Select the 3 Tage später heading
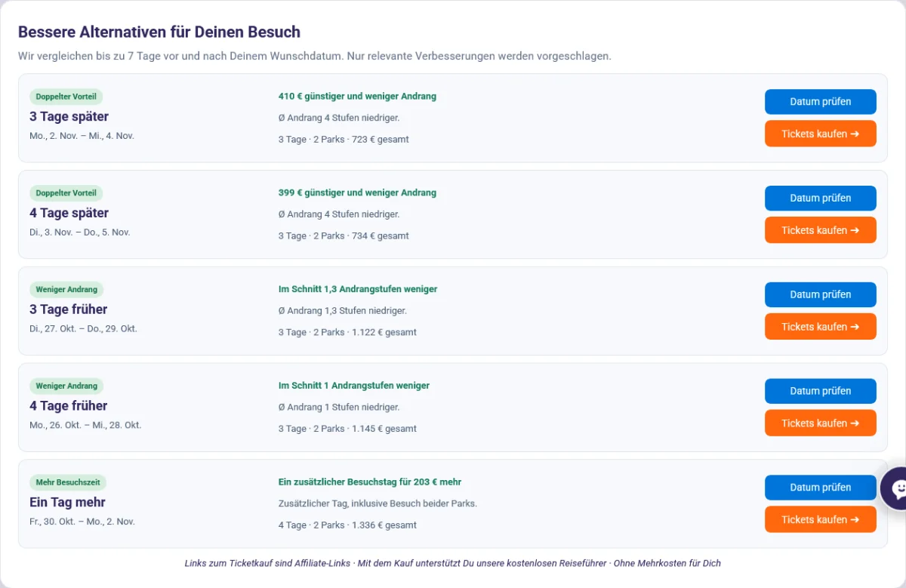 (x=69, y=116)
